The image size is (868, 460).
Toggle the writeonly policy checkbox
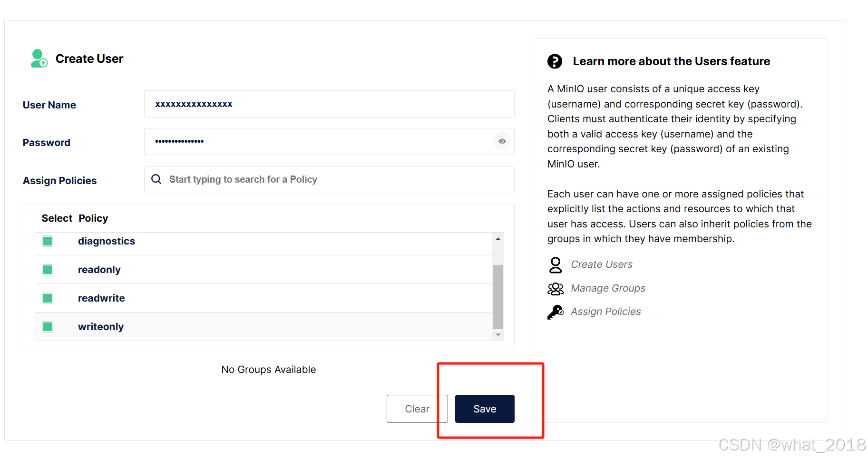coord(48,327)
